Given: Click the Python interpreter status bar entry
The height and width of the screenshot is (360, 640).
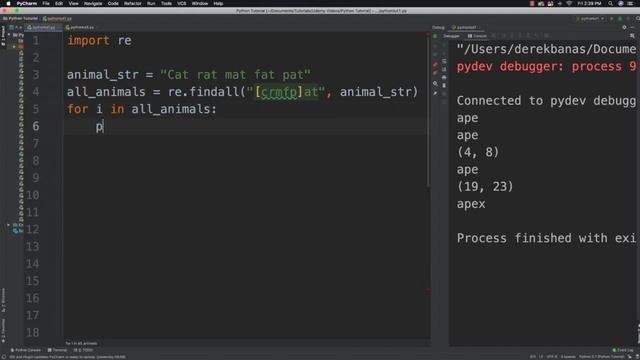Looking at the screenshot, I should [x=602, y=357].
